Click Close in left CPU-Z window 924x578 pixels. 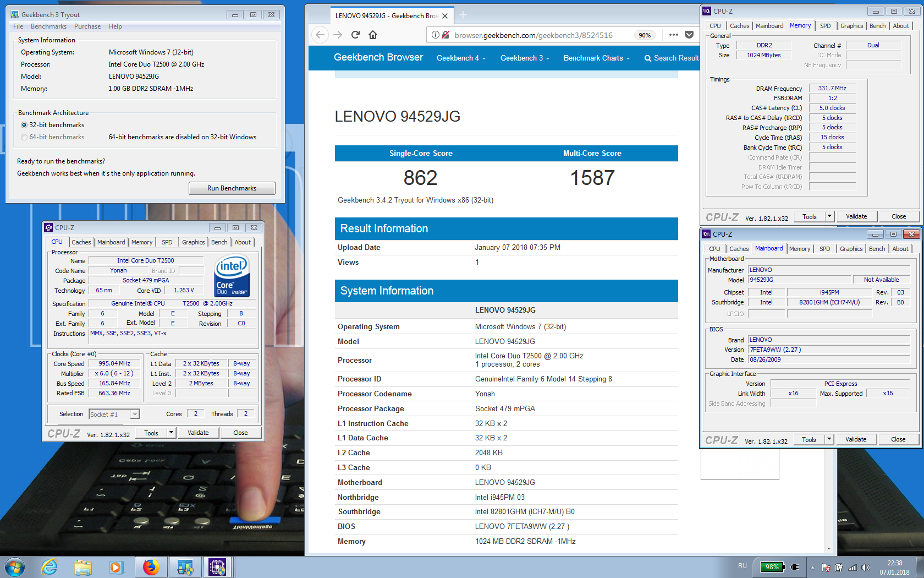[x=240, y=433]
